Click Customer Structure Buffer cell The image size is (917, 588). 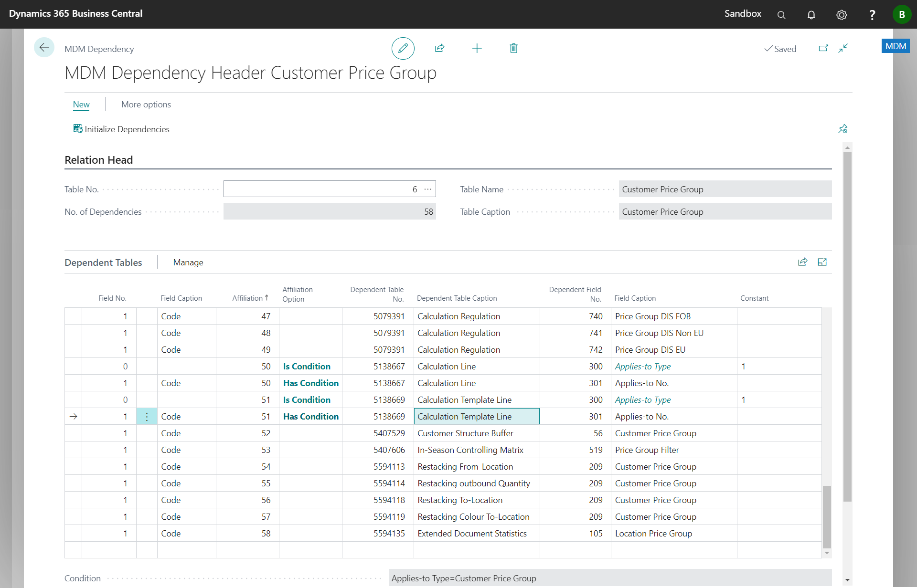point(477,433)
